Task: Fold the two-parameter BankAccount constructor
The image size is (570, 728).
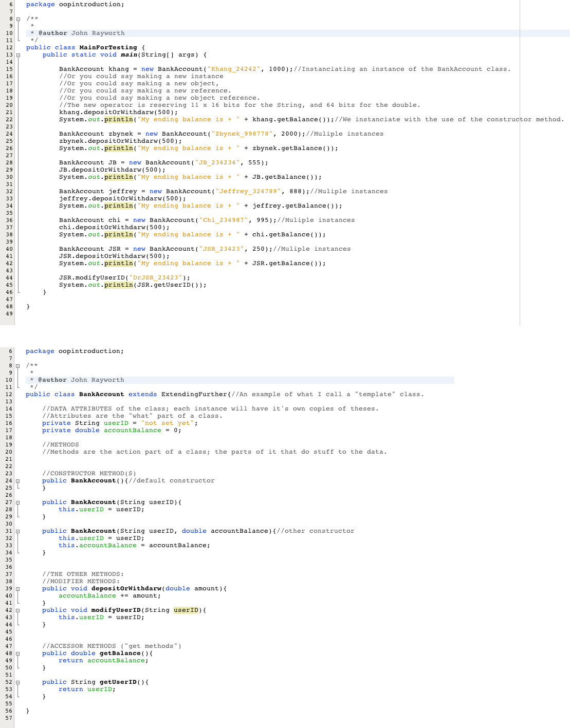Action: coord(17,531)
